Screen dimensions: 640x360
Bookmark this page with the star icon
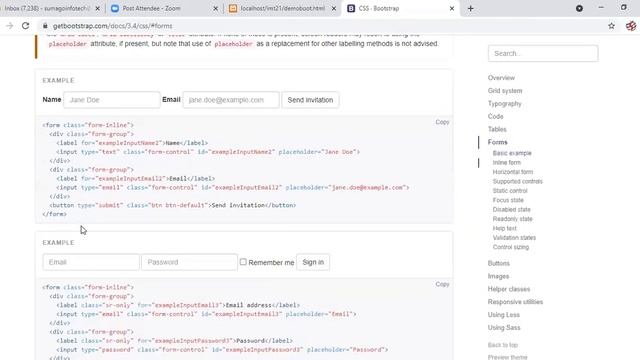[611, 26]
